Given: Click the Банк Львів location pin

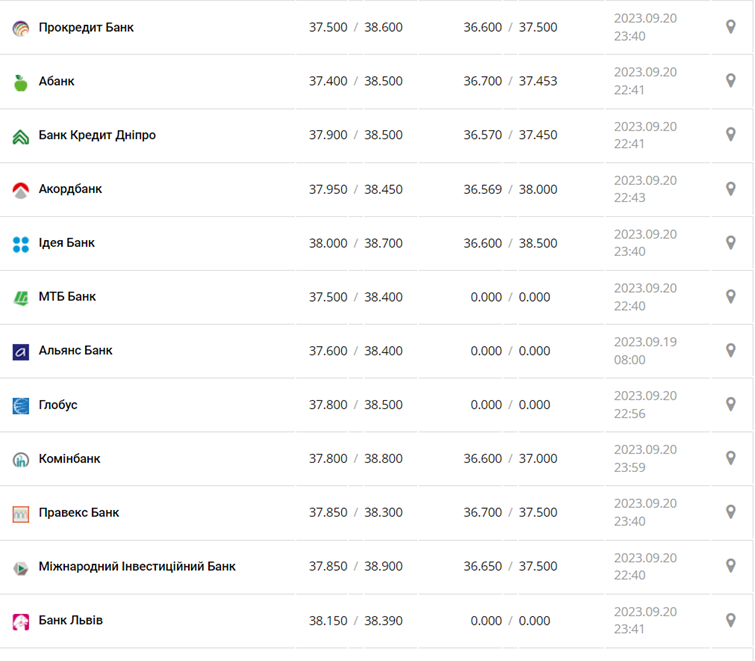Looking at the screenshot, I should 730,620.
